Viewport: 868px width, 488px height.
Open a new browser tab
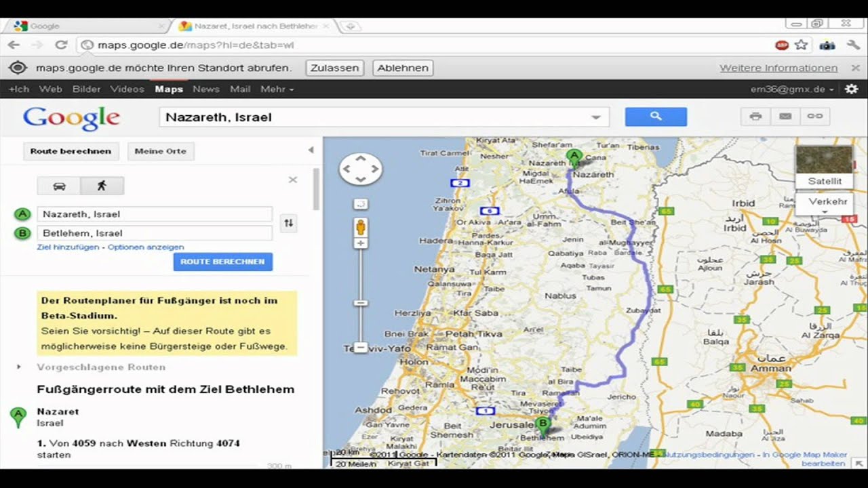point(351,26)
